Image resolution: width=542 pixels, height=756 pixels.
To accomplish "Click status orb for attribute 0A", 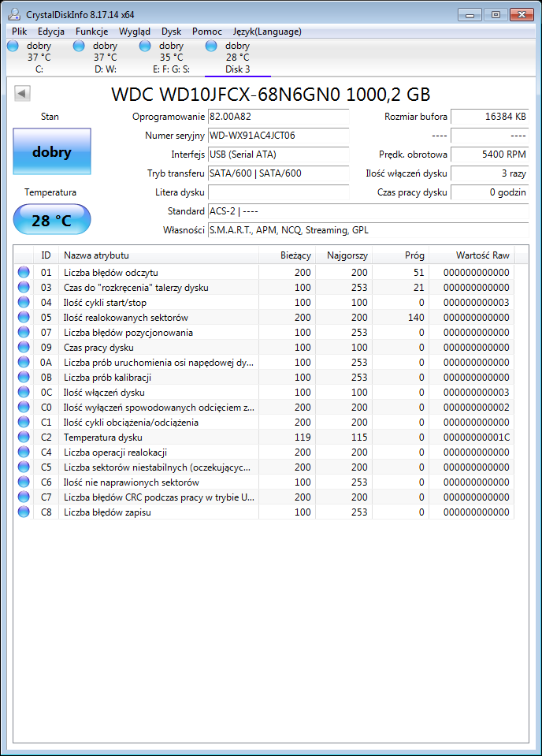I will pyautogui.click(x=24, y=362).
